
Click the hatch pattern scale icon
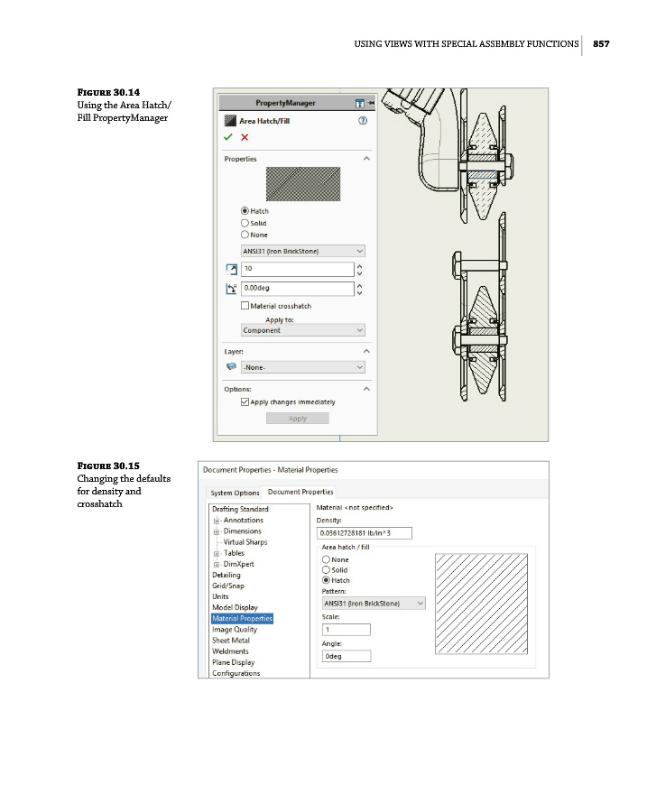click(x=231, y=269)
